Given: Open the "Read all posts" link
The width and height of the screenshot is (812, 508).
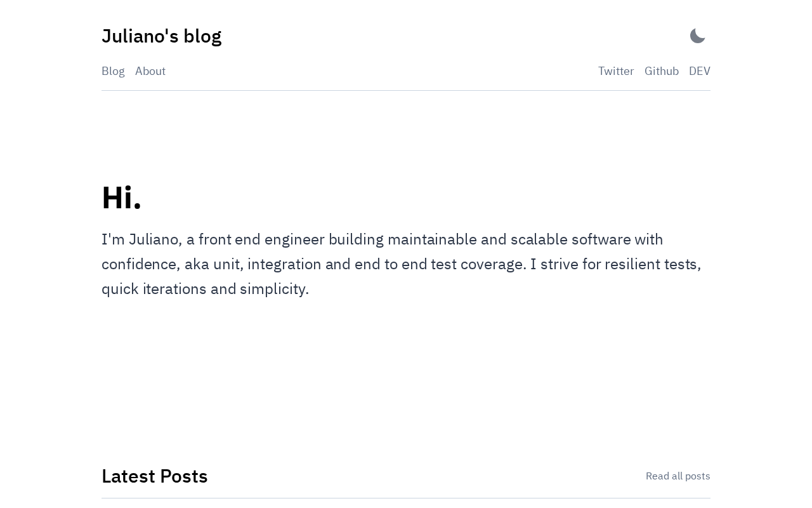Looking at the screenshot, I should click(x=678, y=476).
